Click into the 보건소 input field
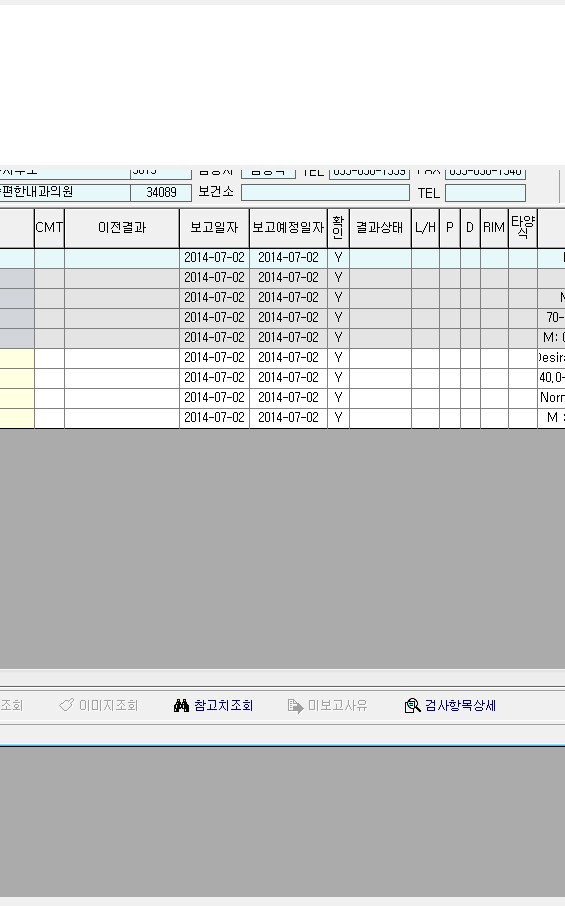Viewport: 565px width, 906px height. [x=325, y=192]
